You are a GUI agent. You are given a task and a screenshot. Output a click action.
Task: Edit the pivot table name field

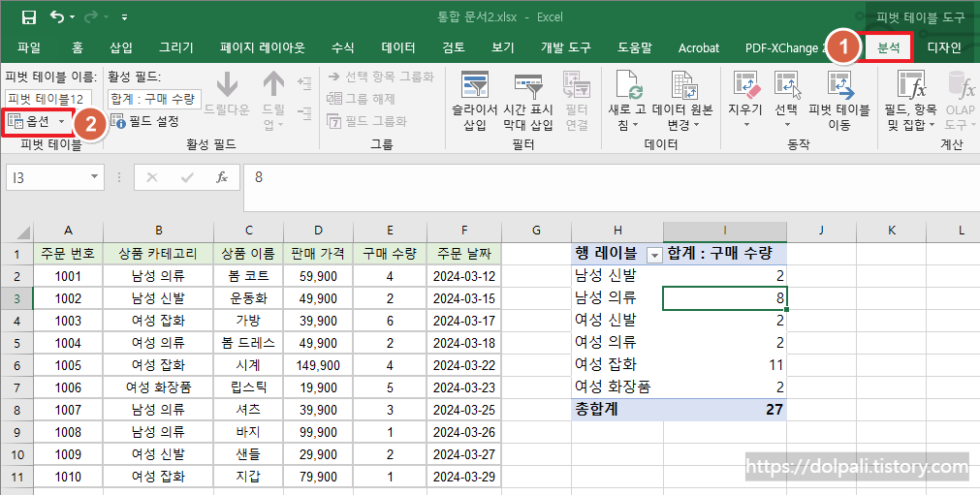click(48, 99)
